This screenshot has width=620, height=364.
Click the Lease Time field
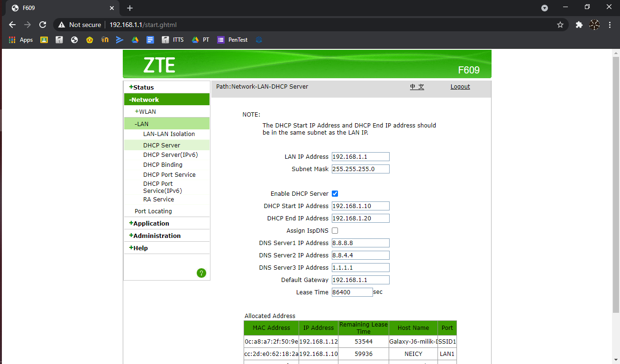(x=352, y=292)
